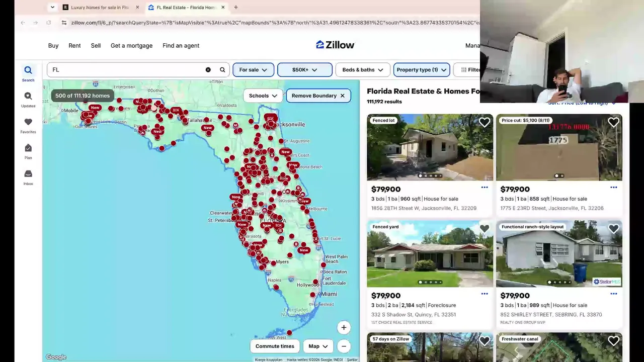Viewport: 644px width, 362px height.
Task: Save the 'Freshwater canal' listing
Action: click(614, 341)
